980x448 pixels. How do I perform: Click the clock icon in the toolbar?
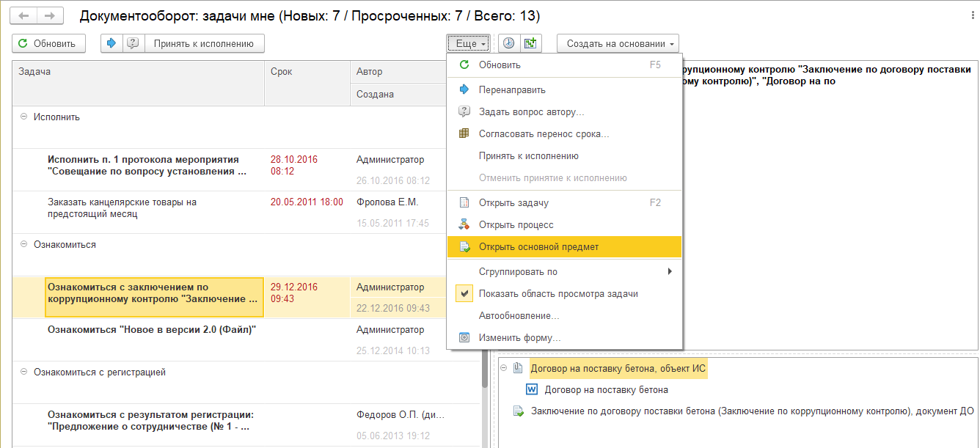(x=508, y=43)
